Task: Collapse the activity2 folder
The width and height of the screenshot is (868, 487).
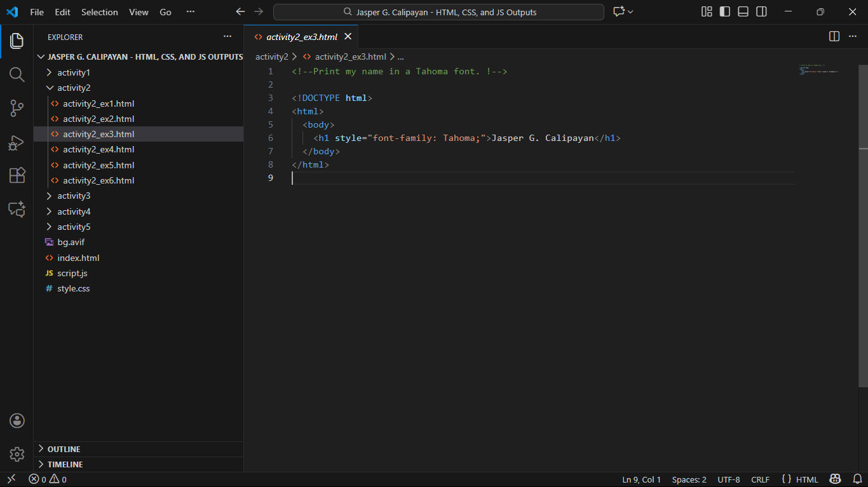Action: [74, 88]
